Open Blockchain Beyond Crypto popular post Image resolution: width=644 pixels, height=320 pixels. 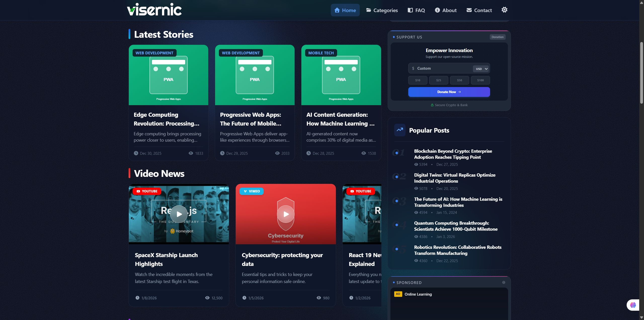[x=453, y=154]
